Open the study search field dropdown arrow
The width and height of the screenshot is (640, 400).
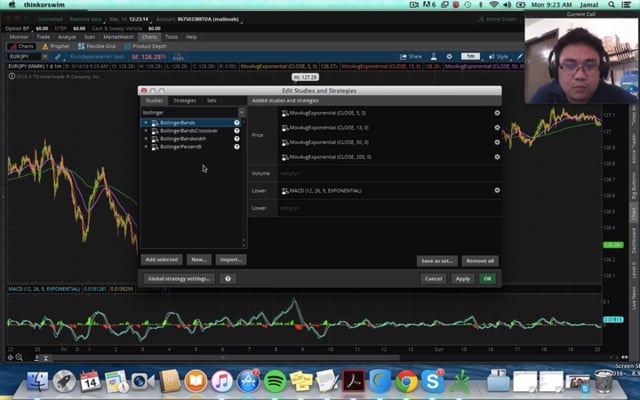[241, 113]
